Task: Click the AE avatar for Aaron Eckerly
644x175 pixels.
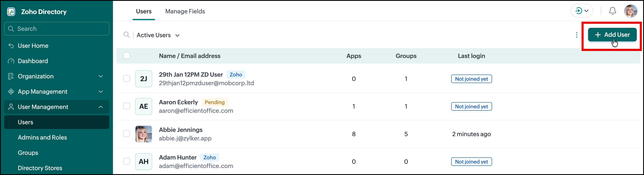Action: pyautogui.click(x=143, y=106)
